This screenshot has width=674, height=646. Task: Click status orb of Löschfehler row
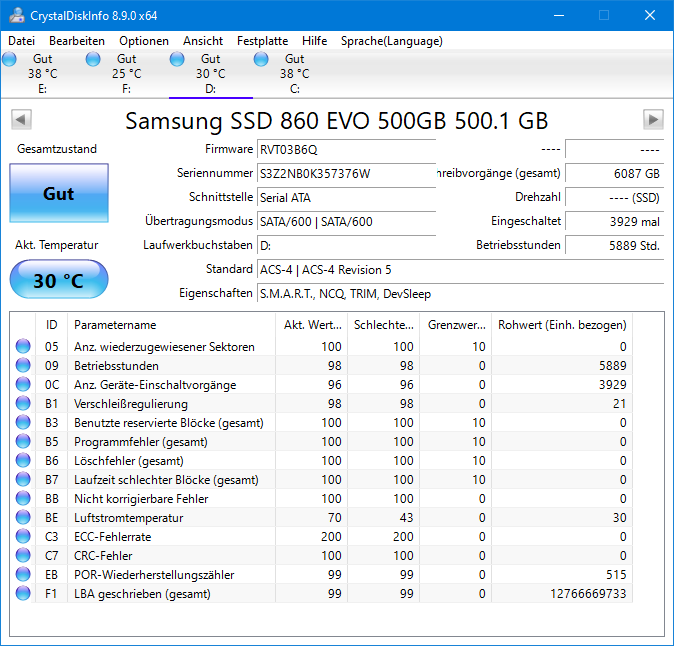tap(23, 460)
